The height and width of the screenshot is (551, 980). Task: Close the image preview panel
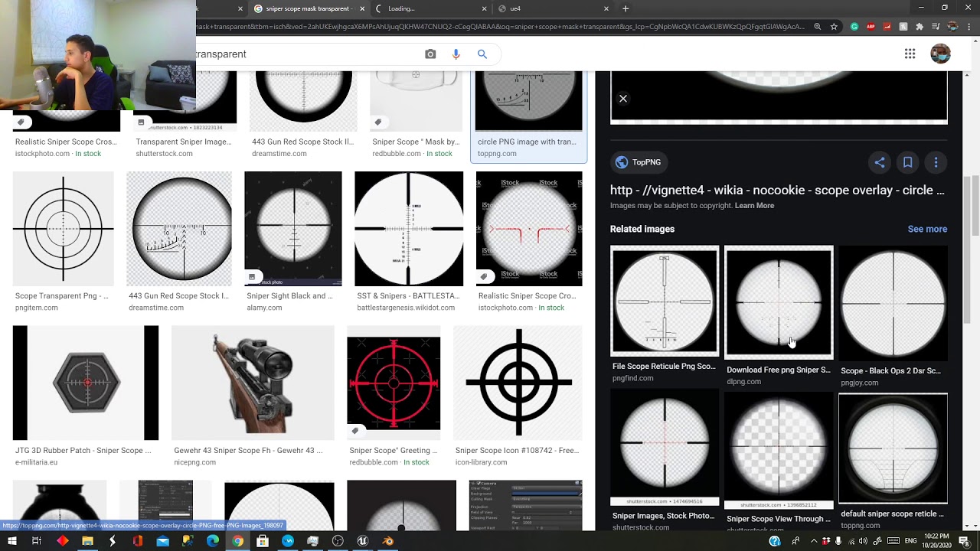[x=623, y=99]
